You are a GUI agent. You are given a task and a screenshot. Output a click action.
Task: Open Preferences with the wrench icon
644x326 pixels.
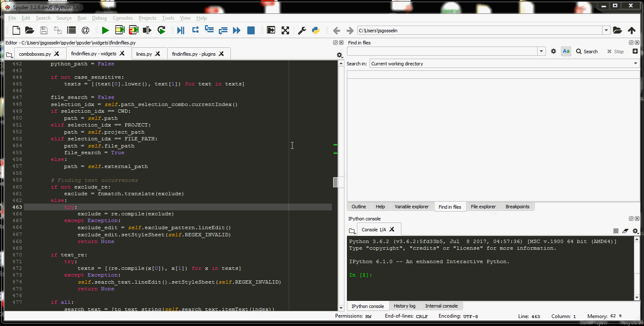[x=302, y=30]
